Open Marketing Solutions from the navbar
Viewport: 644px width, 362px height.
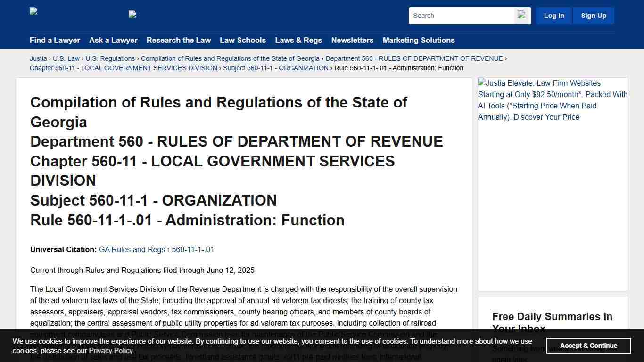click(419, 40)
